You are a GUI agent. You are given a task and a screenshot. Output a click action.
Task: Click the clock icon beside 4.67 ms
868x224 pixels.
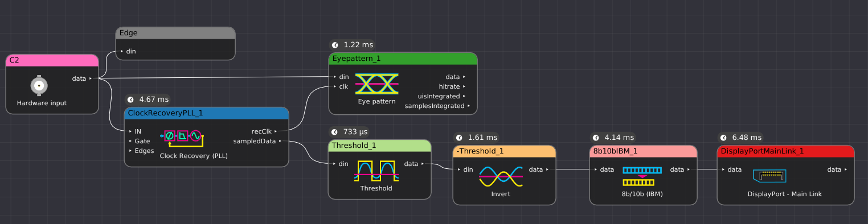pos(130,99)
